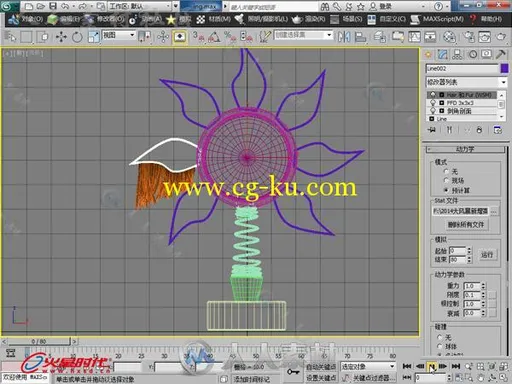Select the Move tool in main toolbar
The image size is (512, 384).
pyautogui.click(x=61, y=36)
